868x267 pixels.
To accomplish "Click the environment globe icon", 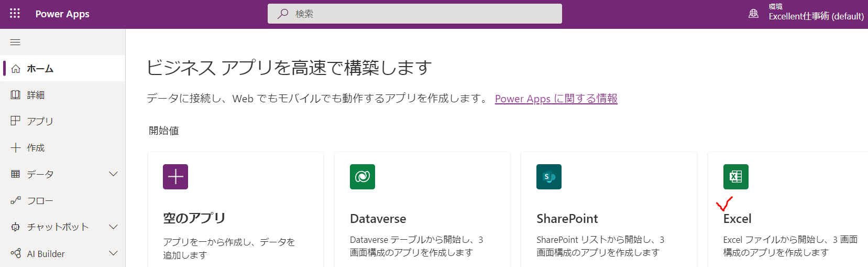I will pyautogui.click(x=753, y=14).
